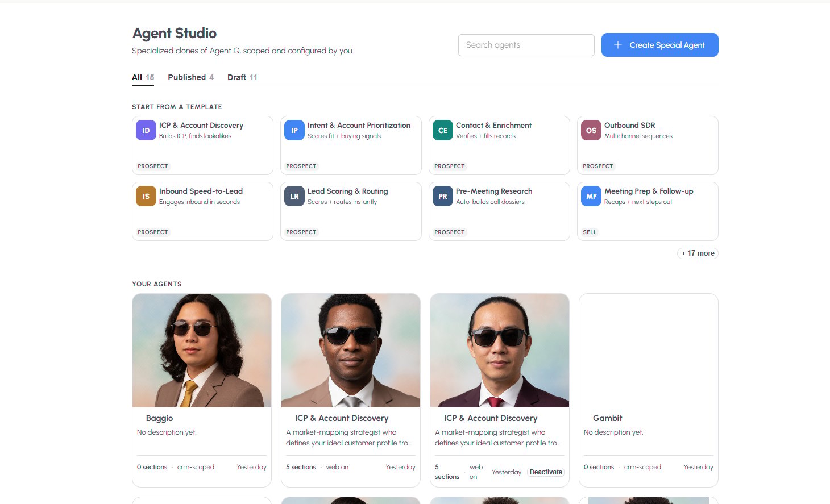830x504 pixels.
Task: Click the IP icon for Intent & Account Prioritization
Action: coord(294,130)
